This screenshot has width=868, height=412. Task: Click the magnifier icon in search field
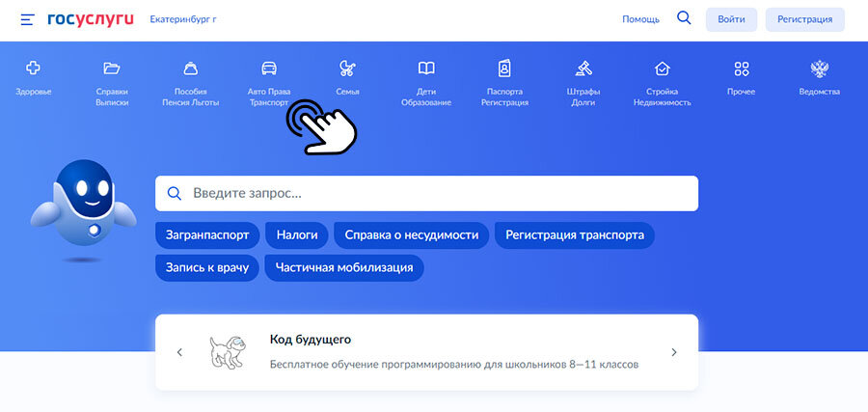(175, 193)
